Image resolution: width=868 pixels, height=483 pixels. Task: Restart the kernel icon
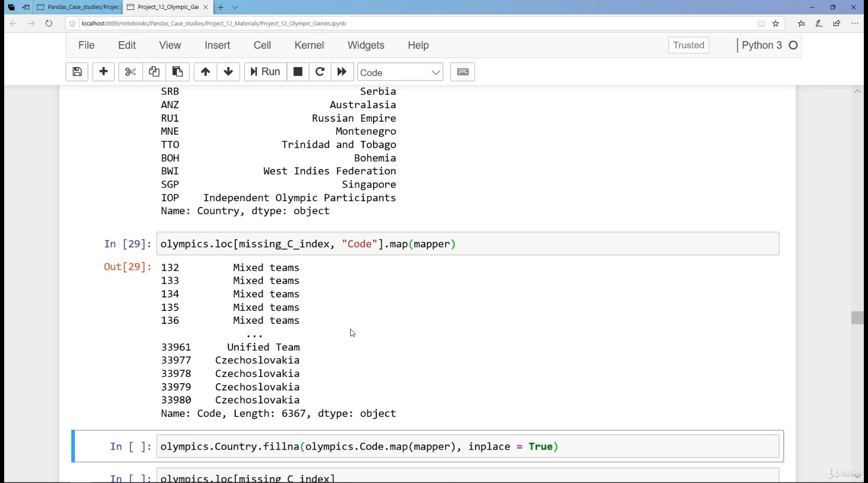click(x=320, y=72)
